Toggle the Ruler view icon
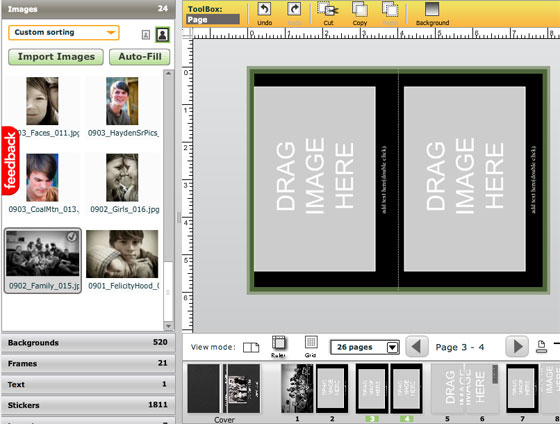The width and height of the screenshot is (560, 424). [278, 343]
